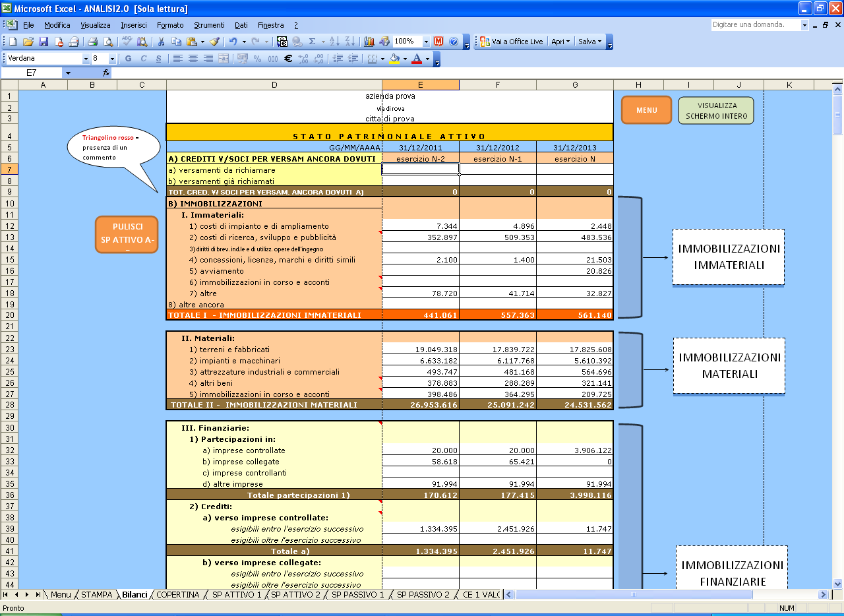
Task: Select column E header
Action: pos(421,84)
